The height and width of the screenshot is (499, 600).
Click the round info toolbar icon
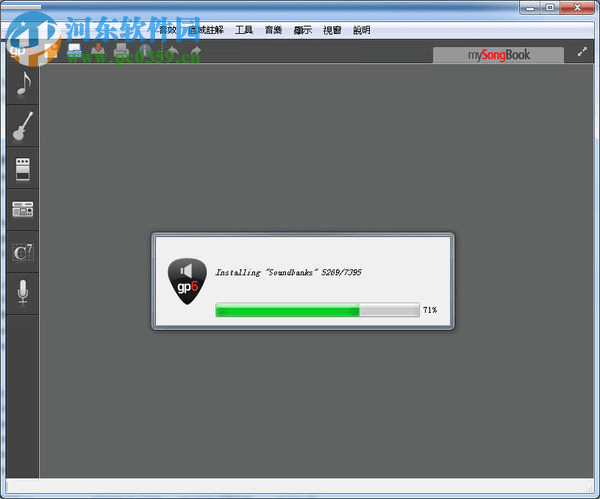point(145,51)
